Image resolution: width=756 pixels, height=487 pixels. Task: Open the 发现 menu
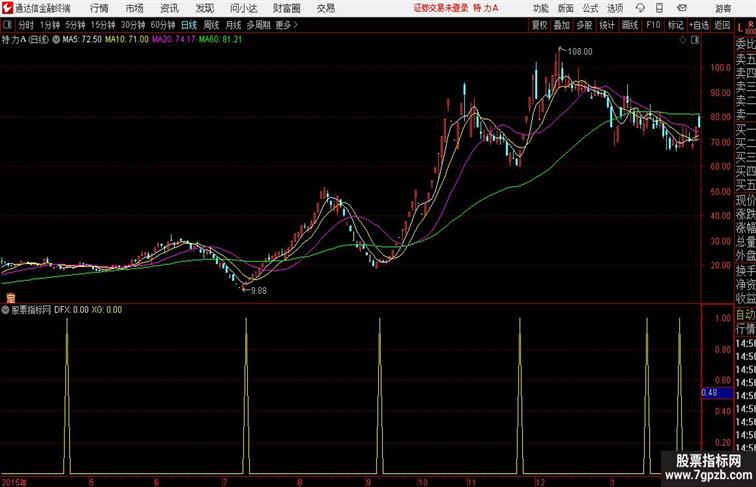(204, 8)
